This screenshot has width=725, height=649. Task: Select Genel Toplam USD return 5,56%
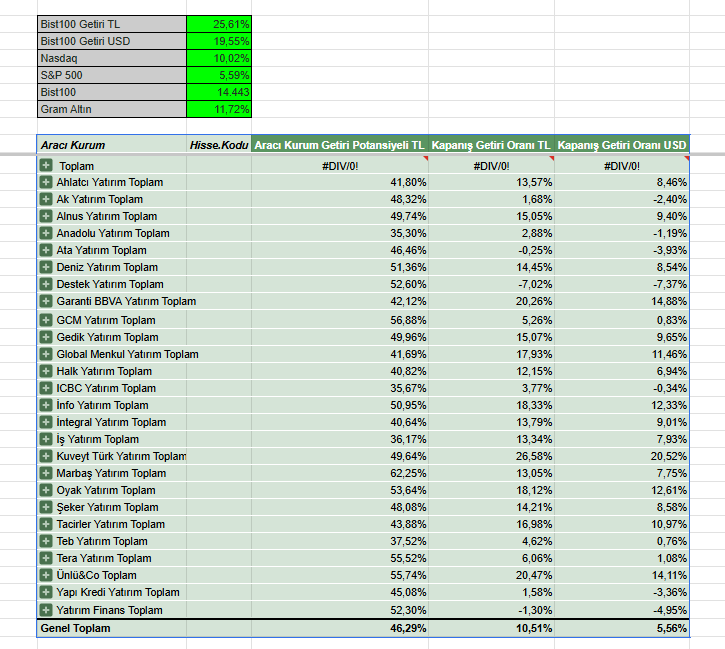click(x=622, y=628)
